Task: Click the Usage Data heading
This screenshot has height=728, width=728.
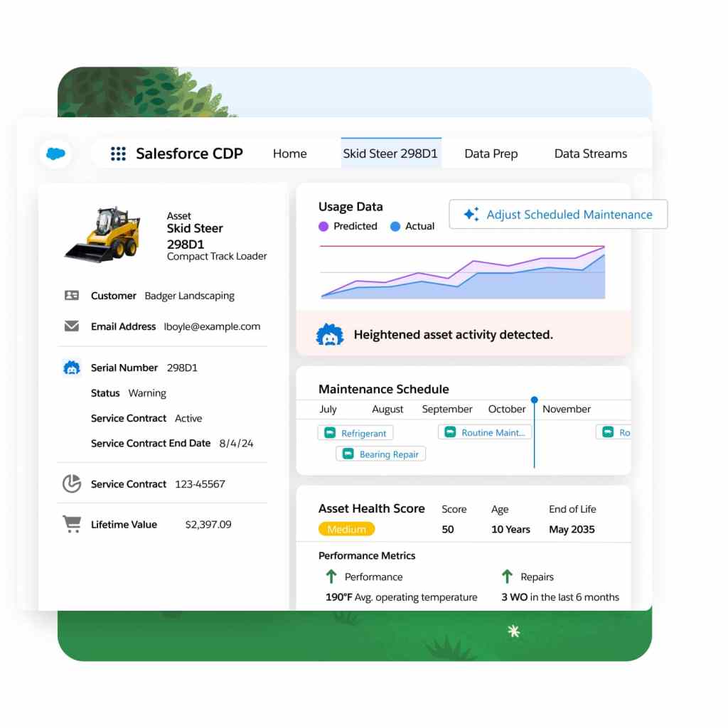Action: coord(350,207)
